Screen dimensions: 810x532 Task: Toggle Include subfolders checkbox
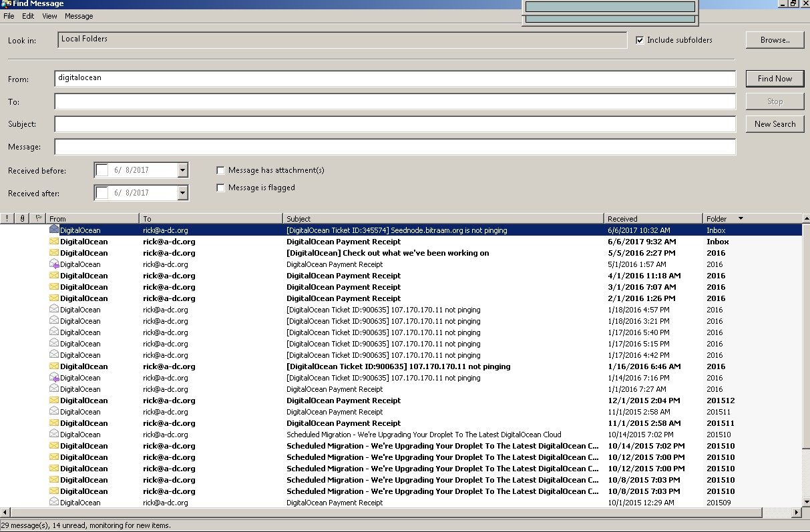click(x=640, y=40)
